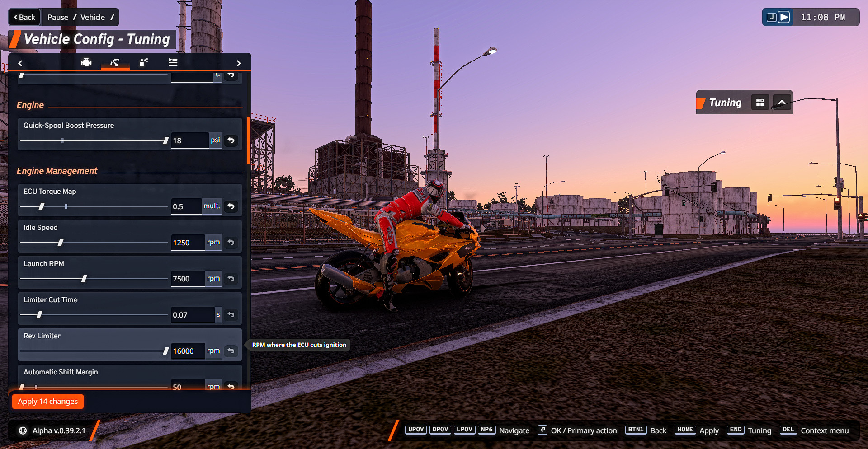This screenshot has height=449, width=868.
Task: Apply 14 changes
Action: point(48,401)
